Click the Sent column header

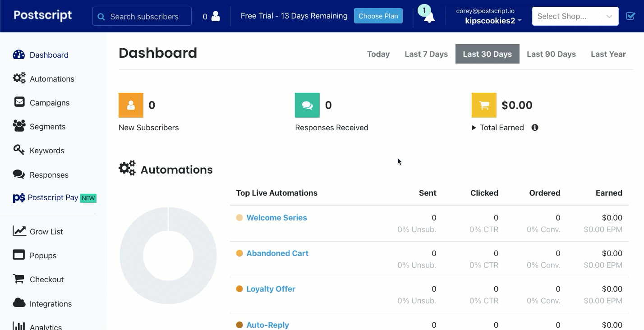(x=428, y=193)
